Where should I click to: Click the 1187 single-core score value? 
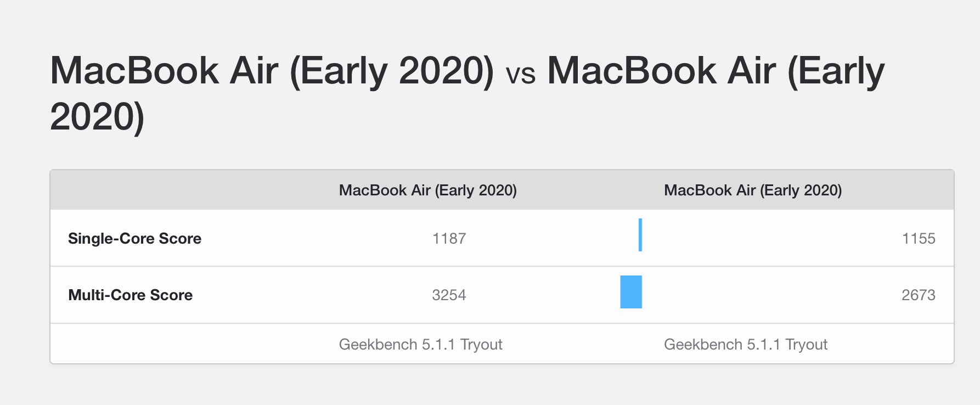pyautogui.click(x=449, y=238)
